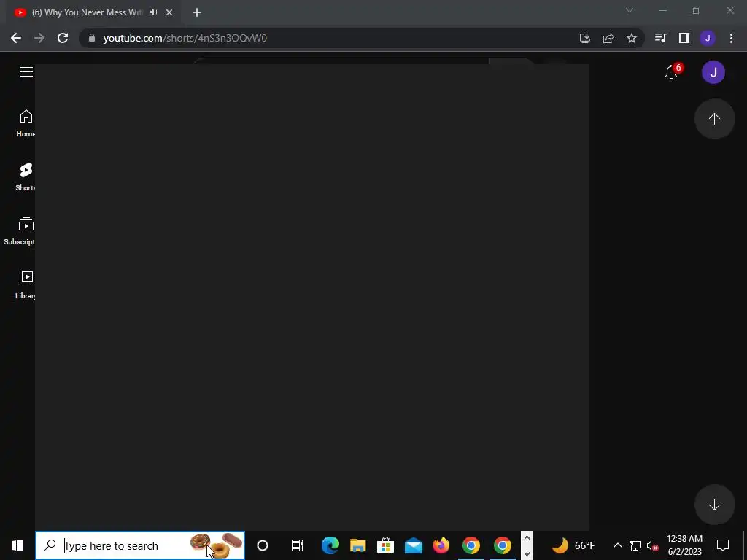Screen dimensions: 747x560
Task: Go to YouTube Home in sidebar
Action: click(26, 123)
